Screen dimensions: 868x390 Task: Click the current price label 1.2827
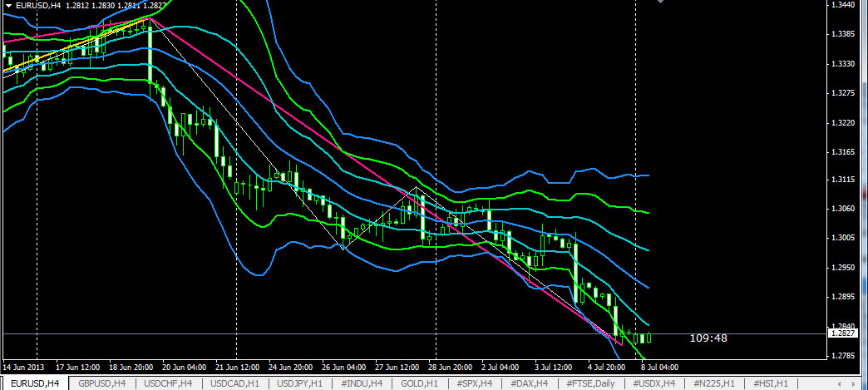(841, 333)
